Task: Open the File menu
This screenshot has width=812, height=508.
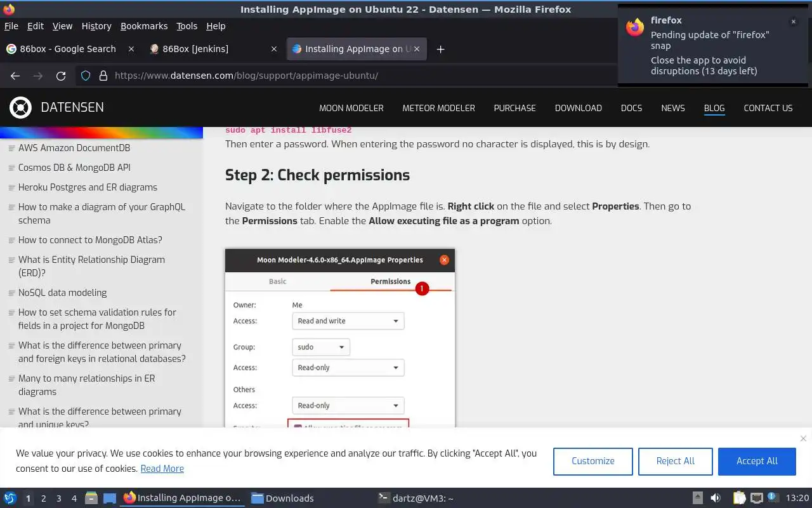Action: (11, 26)
